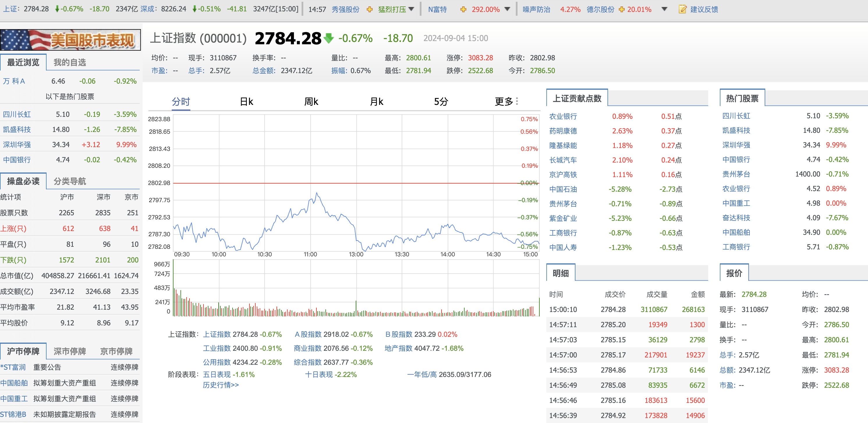Open 万 科A in recent browsing list
868x423 pixels.
coord(14,81)
